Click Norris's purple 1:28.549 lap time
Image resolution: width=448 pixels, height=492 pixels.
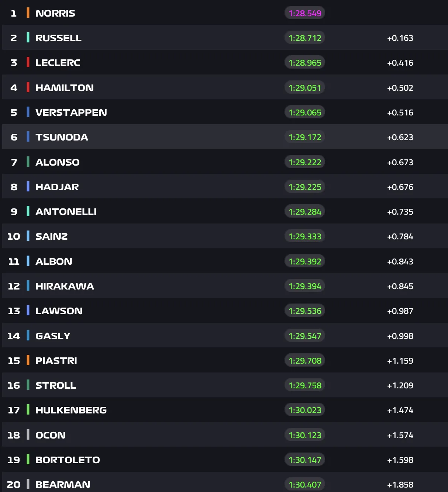tap(305, 13)
